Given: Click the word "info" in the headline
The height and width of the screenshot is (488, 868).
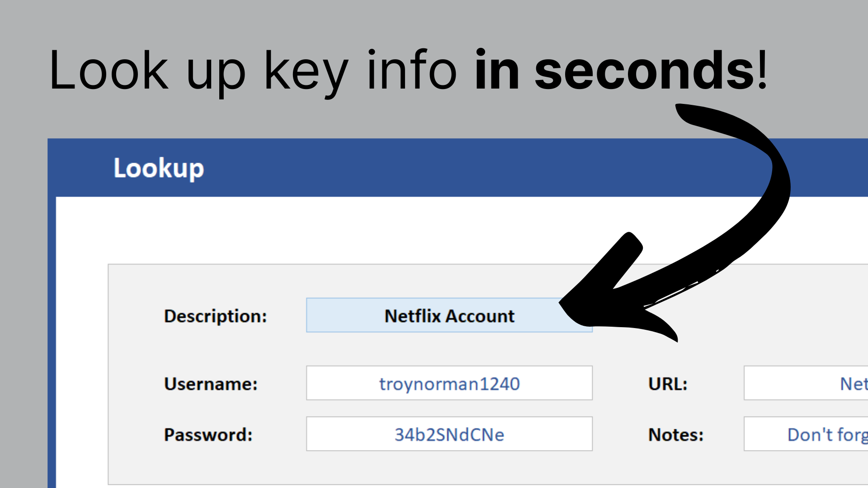Looking at the screenshot, I should [411, 70].
